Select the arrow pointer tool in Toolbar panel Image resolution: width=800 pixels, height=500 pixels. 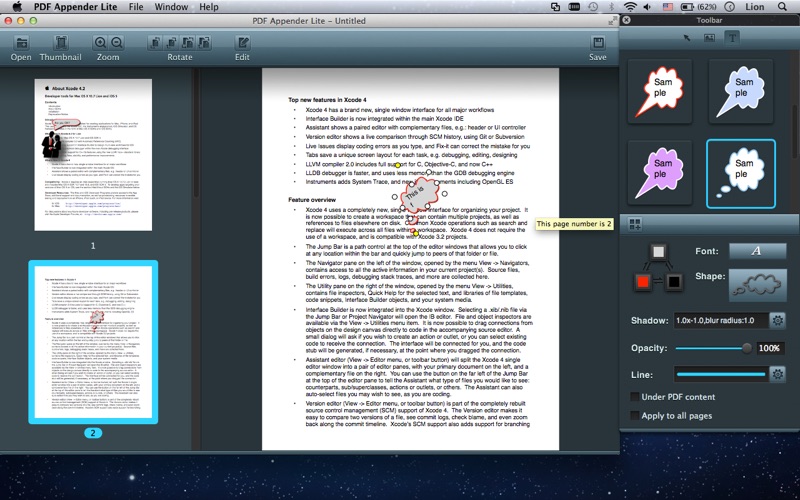[687, 38]
